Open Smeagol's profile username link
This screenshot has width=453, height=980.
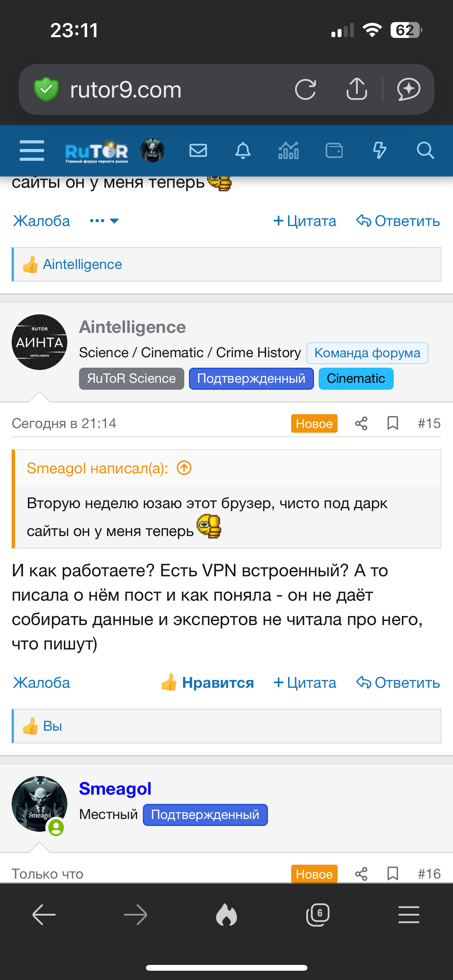coord(115,789)
